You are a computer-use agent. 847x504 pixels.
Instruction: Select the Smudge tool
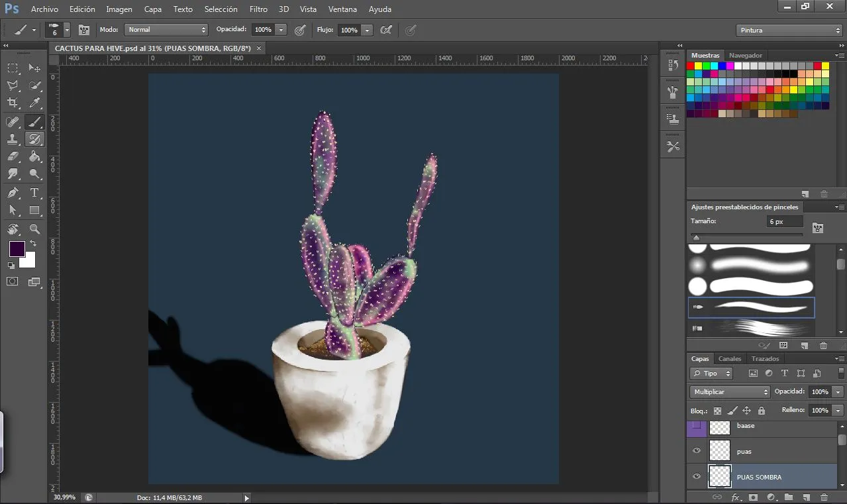point(13,174)
